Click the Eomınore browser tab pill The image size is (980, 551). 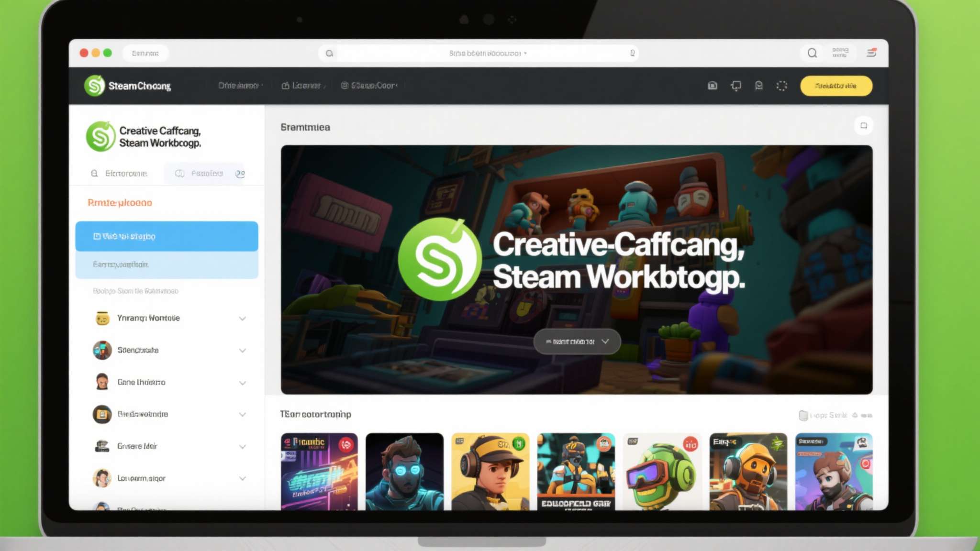click(x=145, y=53)
